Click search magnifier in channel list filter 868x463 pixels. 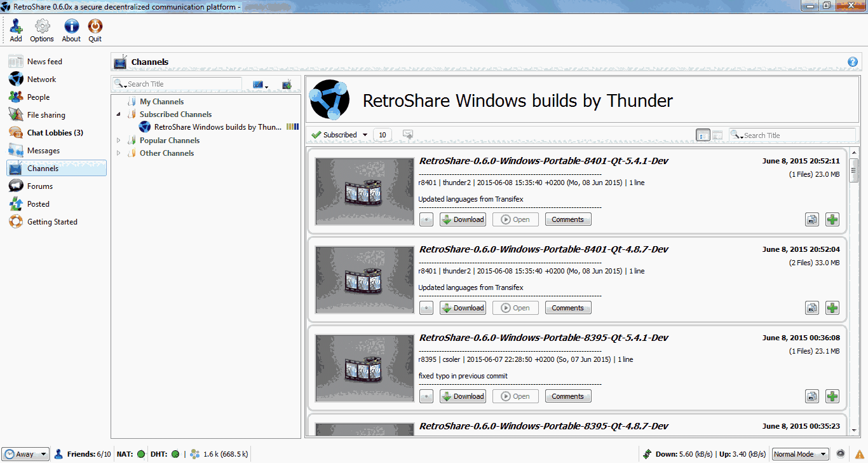tap(119, 84)
